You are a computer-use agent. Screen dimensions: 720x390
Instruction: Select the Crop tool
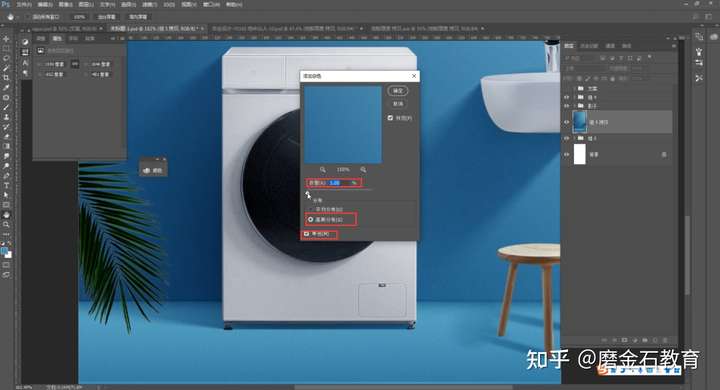[x=6, y=78]
